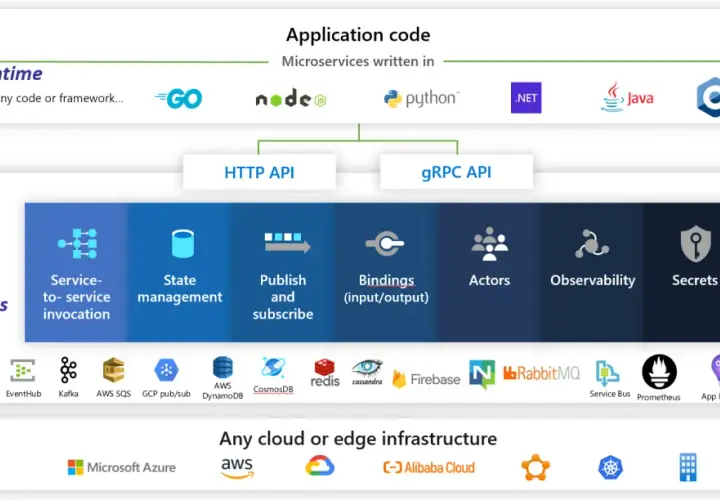Click the Service Bus icon

point(607,373)
